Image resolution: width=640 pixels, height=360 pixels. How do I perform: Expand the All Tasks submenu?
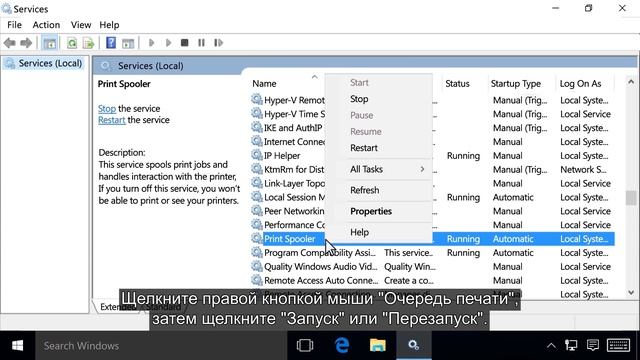(378, 169)
